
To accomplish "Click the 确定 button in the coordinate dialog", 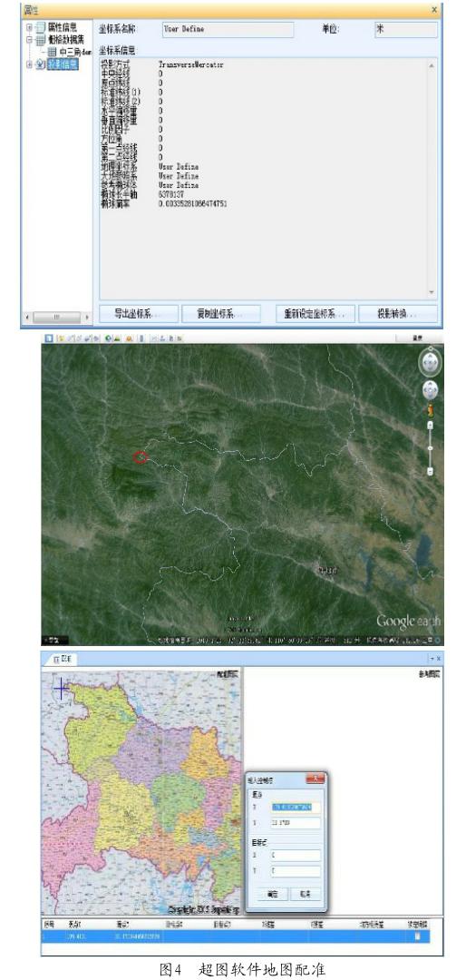I will click(272, 895).
